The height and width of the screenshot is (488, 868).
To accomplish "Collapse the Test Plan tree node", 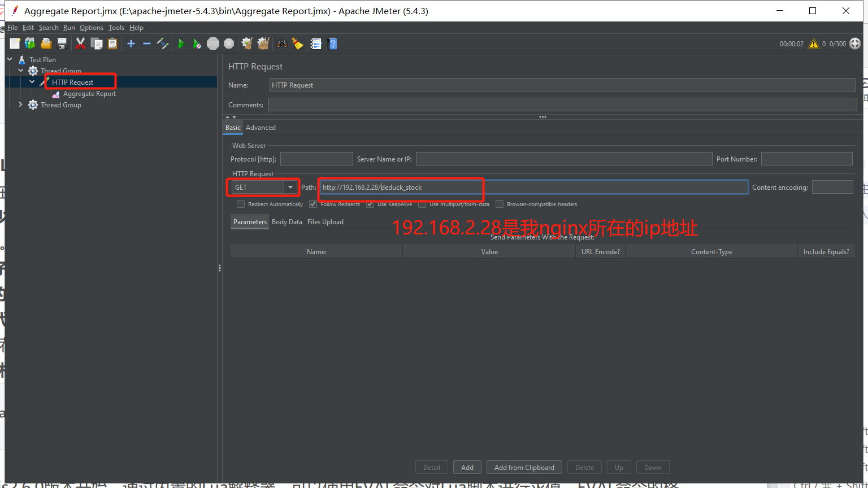I will [10, 59].
